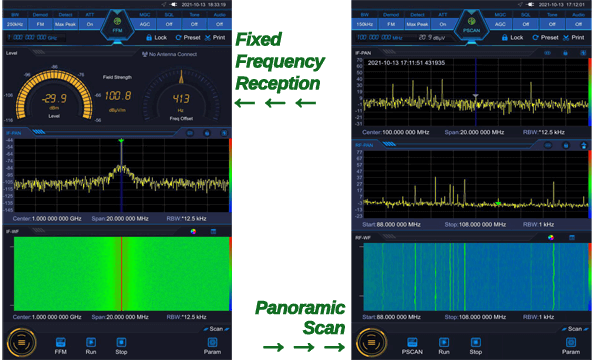This screenshot has width=596, height=360.
Task: Toggle the eye visibility icon in IF-PAN right panel
Action: coord(547,53)
